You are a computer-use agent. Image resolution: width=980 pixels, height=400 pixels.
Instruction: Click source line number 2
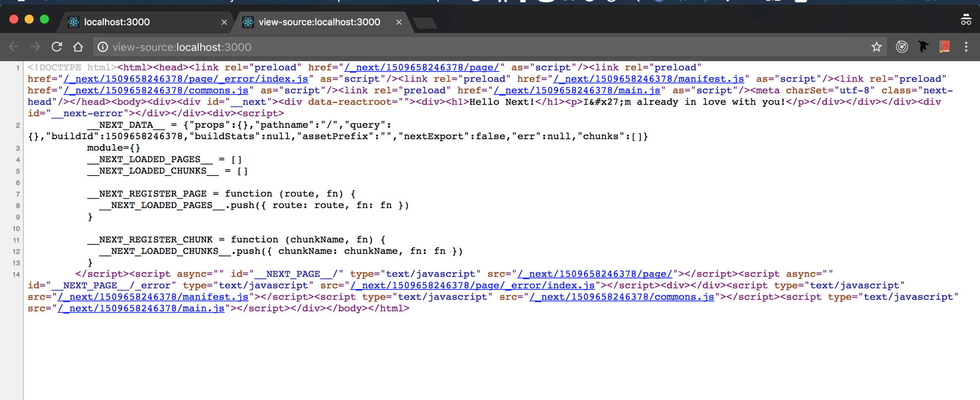point(18,125)
